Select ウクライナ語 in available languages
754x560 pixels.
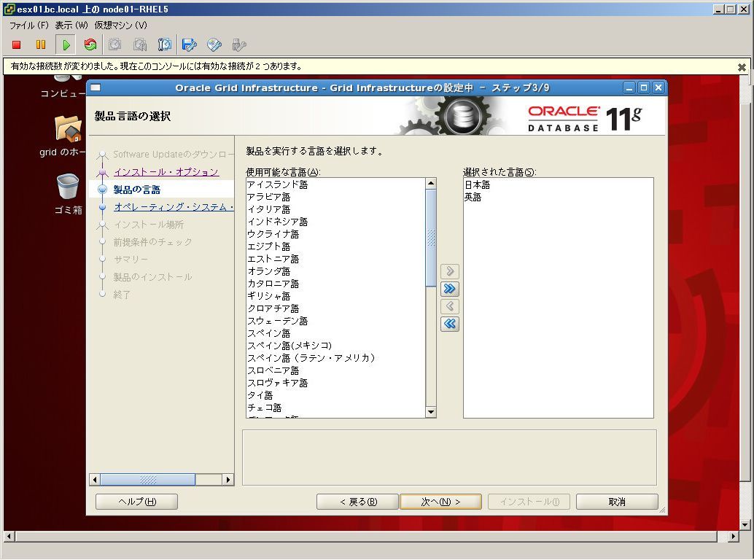[x=335, y=234]
